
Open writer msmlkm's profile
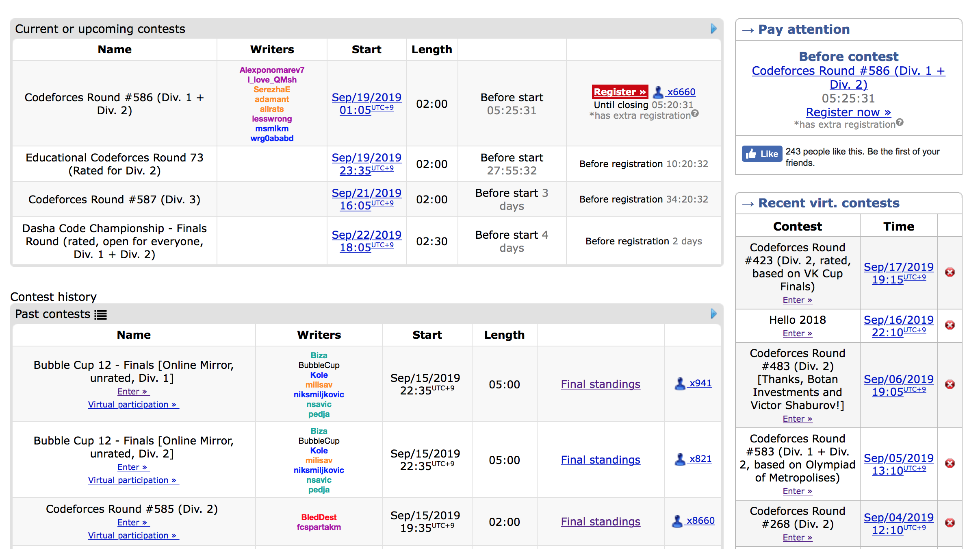coord(272,129)
